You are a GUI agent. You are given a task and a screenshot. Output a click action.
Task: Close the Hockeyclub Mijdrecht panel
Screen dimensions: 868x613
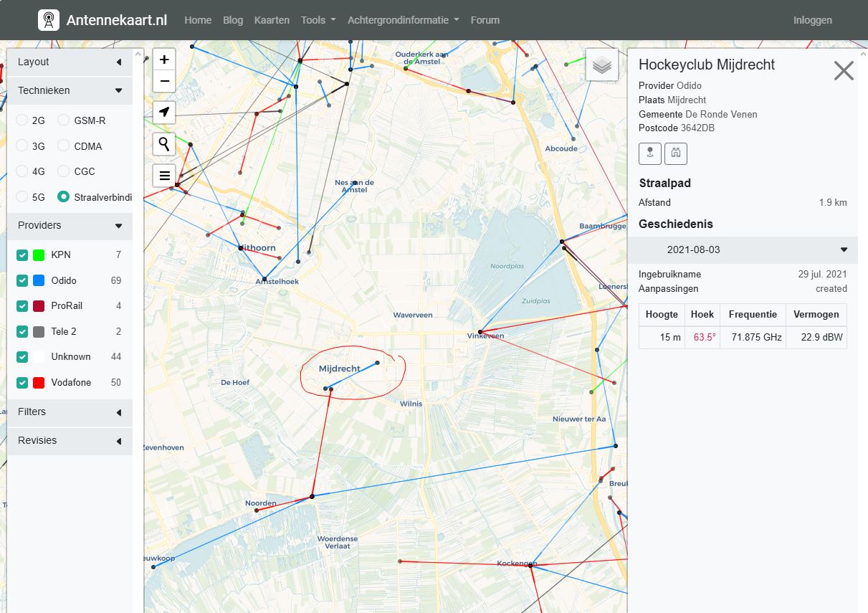click(x=844, y=70)
